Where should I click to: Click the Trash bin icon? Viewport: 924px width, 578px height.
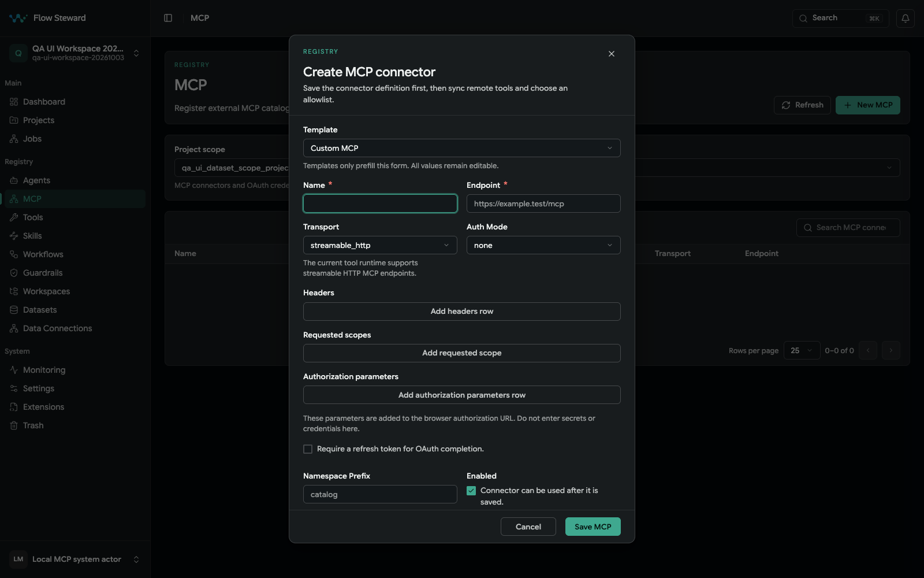14,425
